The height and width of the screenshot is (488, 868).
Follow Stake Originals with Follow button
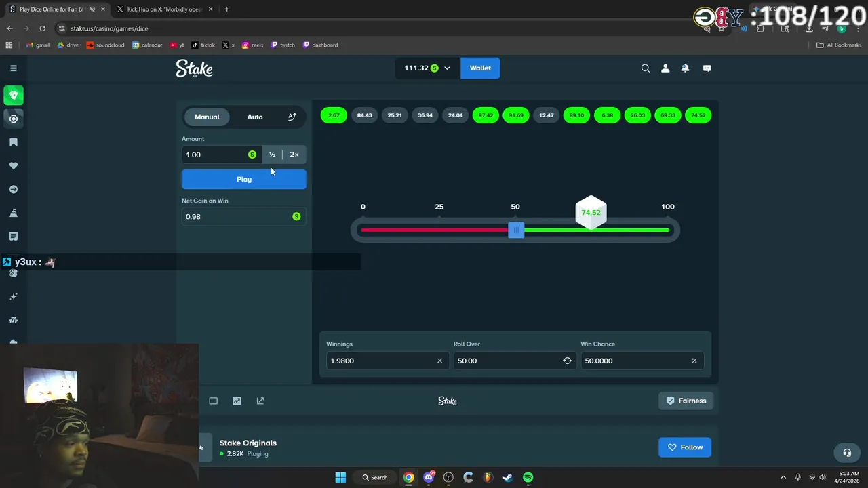pos(685,447)
